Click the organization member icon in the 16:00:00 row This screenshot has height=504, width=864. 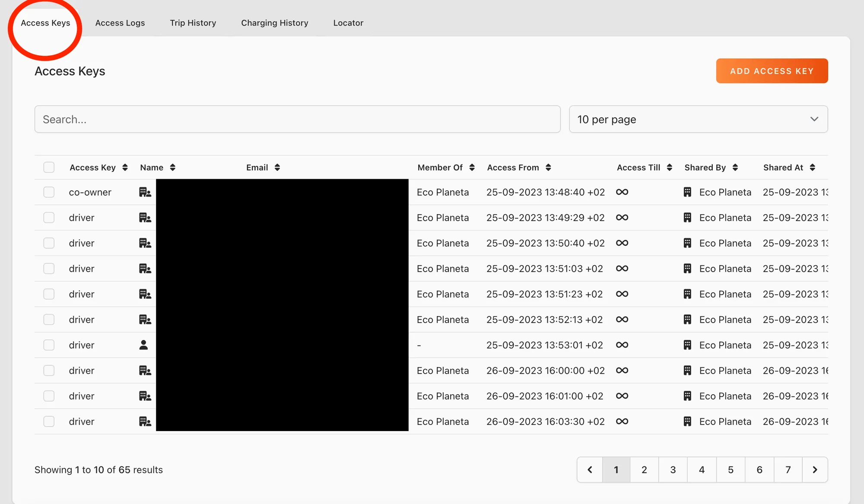point(145,370)
